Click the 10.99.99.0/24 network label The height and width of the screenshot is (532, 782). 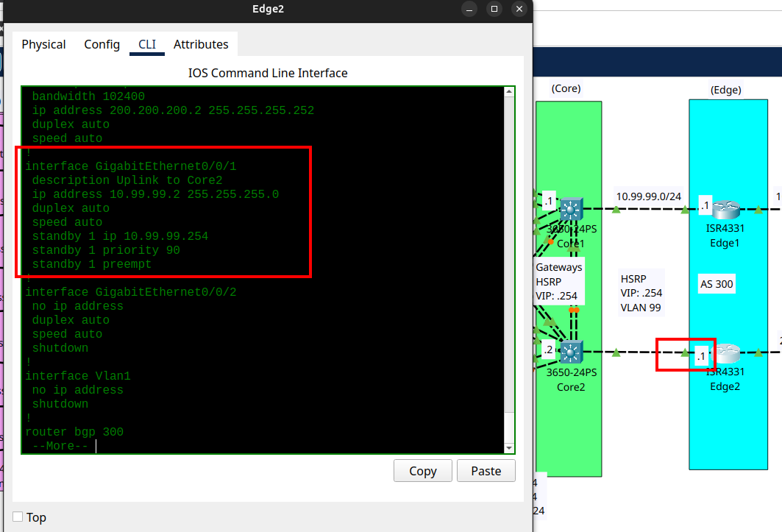[648, 196]
